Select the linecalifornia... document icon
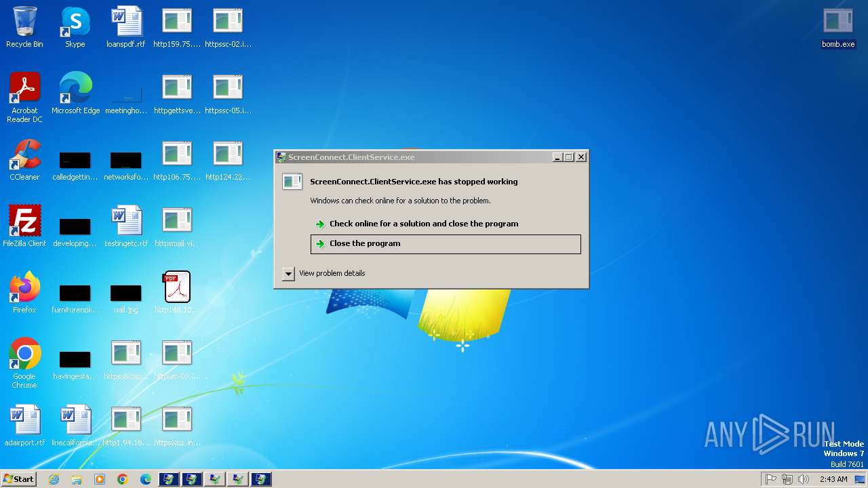This screenshot has height=488, width=868. [75, 426]
